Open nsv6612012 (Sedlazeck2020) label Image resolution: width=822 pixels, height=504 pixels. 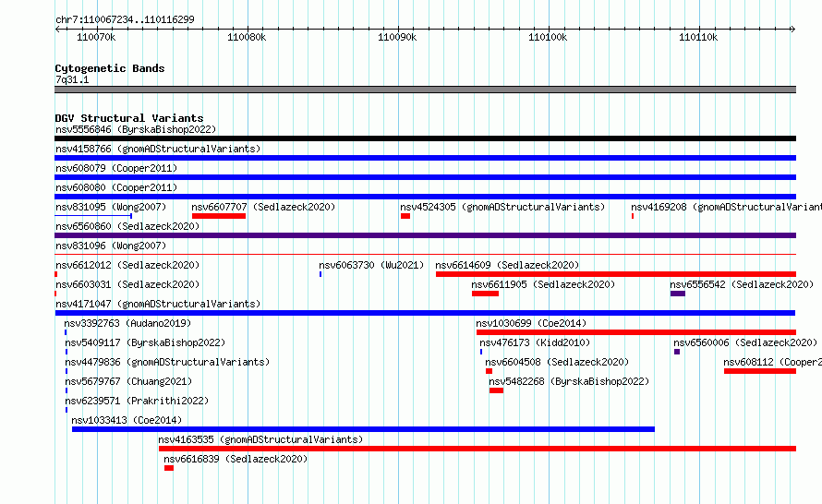point(127,265)
